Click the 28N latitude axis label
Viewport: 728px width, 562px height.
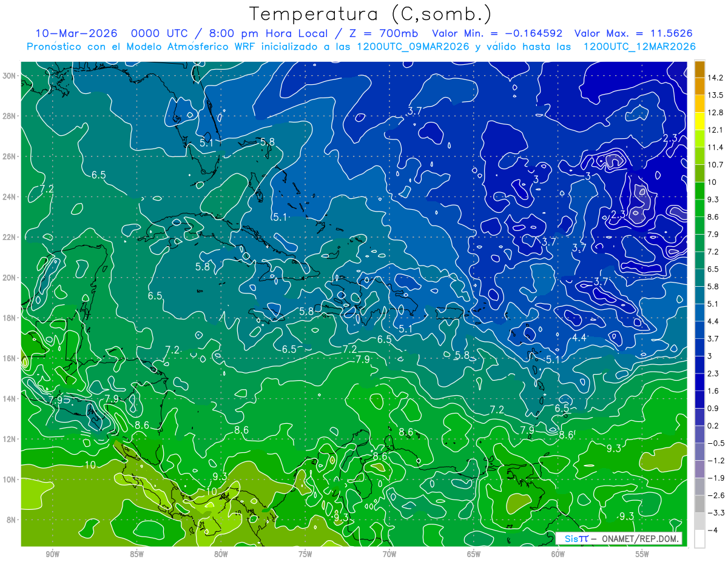[10, 116]
